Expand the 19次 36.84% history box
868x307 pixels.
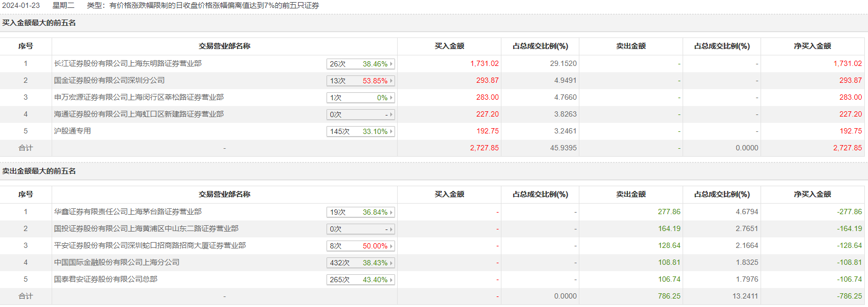click(360, 212)
